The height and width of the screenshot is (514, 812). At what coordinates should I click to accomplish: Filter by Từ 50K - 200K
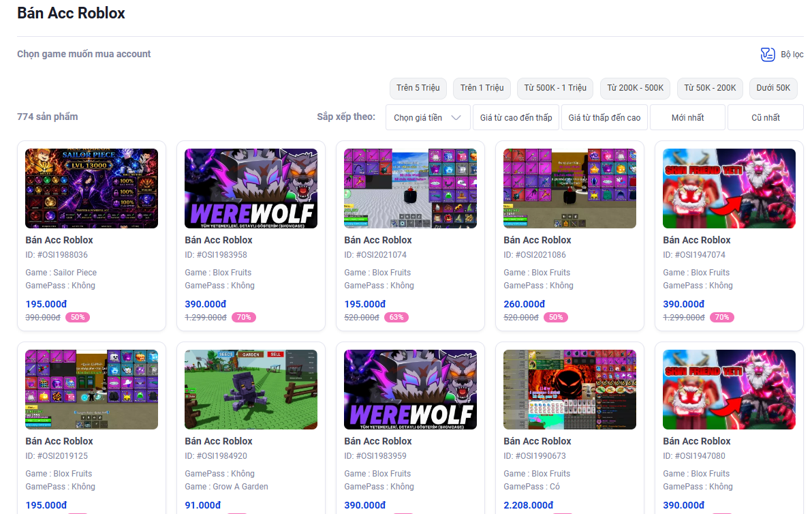tap(710, 88)
